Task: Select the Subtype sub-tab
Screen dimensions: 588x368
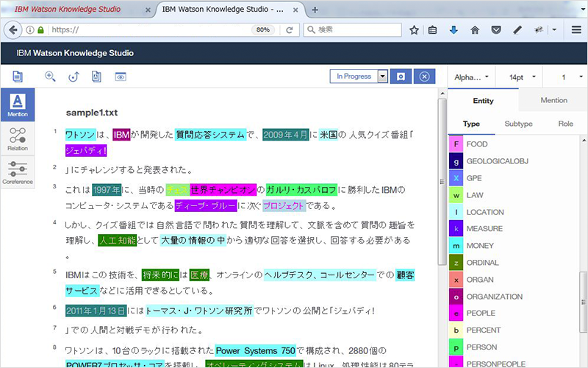Action: point(518,124)
